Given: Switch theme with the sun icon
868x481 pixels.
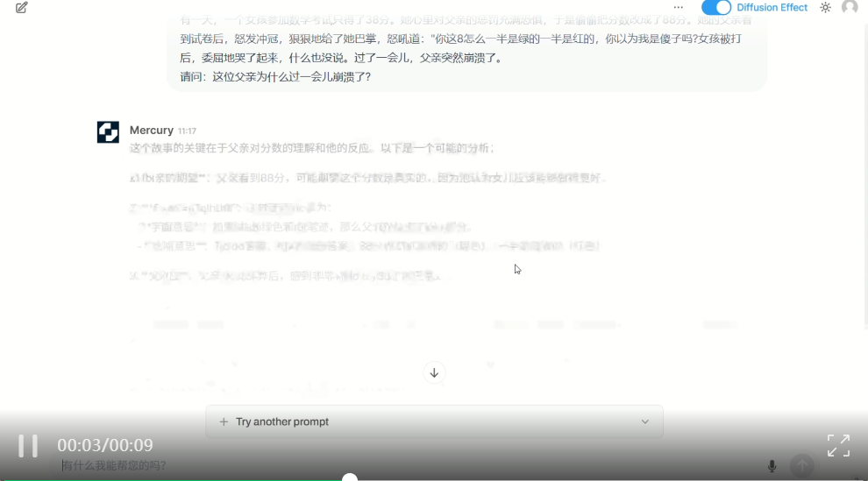Looking at the screenshot, I should coord(825,8).
